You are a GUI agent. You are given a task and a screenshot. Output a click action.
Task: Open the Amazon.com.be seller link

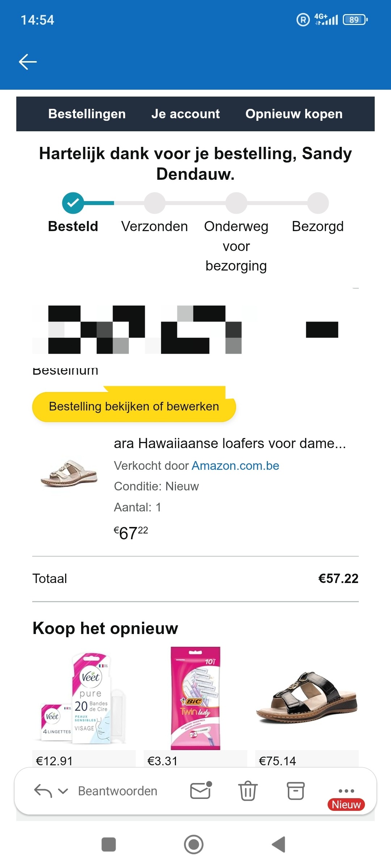click(235, 466)
